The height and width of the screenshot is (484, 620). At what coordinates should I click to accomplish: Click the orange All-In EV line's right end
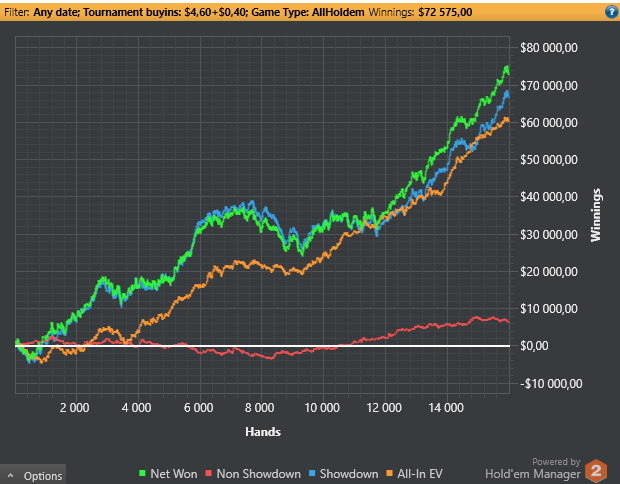point(508,120)
